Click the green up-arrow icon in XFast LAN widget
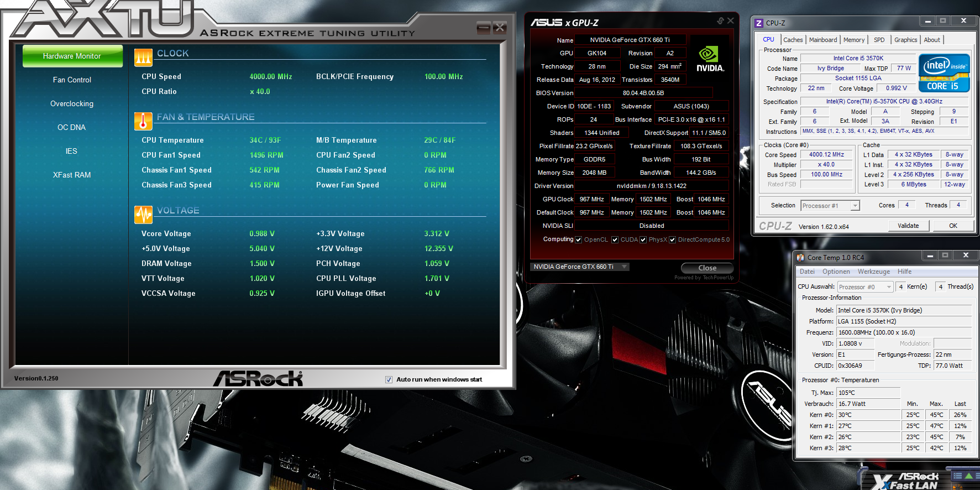 [x=968, y=476]
